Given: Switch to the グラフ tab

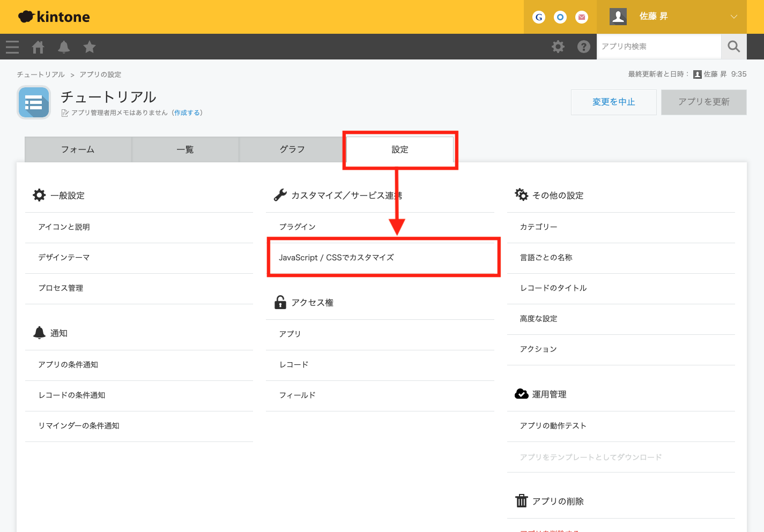Looking at the screenshot, I should coord(292,149).
